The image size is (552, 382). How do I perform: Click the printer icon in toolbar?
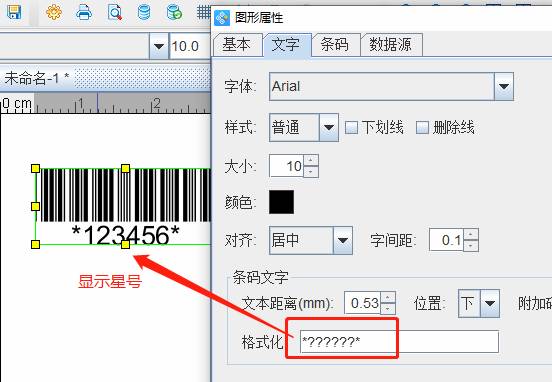click(84, 12)
